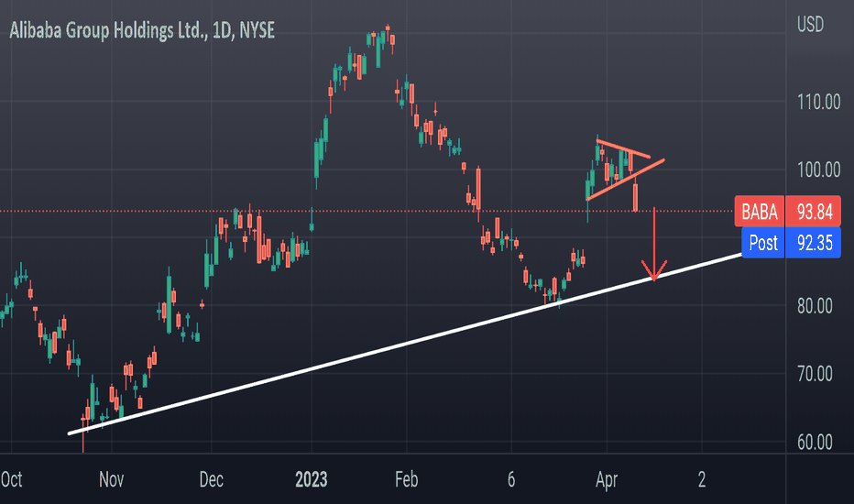Click the 60.00 price axis label
Screen dimensions: 854x504
[x=815, y=443]
